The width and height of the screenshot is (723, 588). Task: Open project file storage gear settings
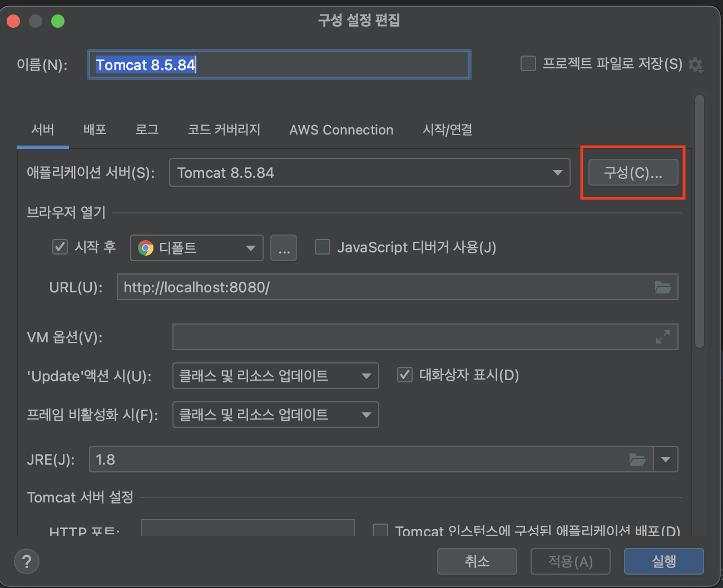click(x=695, y=64)
